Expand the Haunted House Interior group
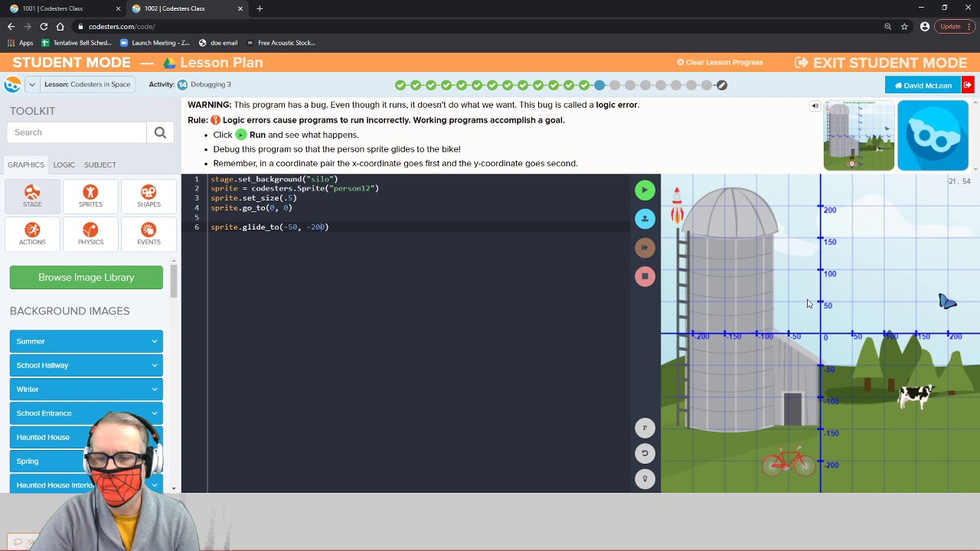This screenshot has height=551, width=980. click(x=87, y=485)
